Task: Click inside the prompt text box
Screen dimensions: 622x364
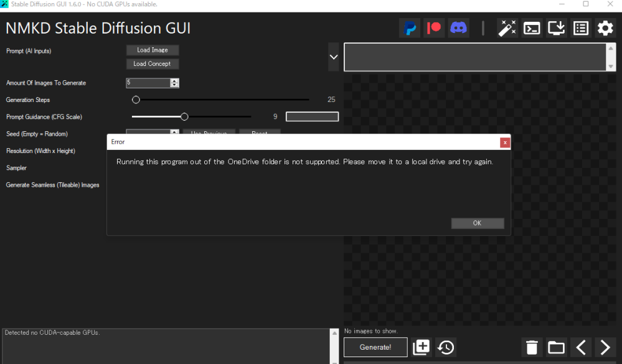Action: click(475, 57)
